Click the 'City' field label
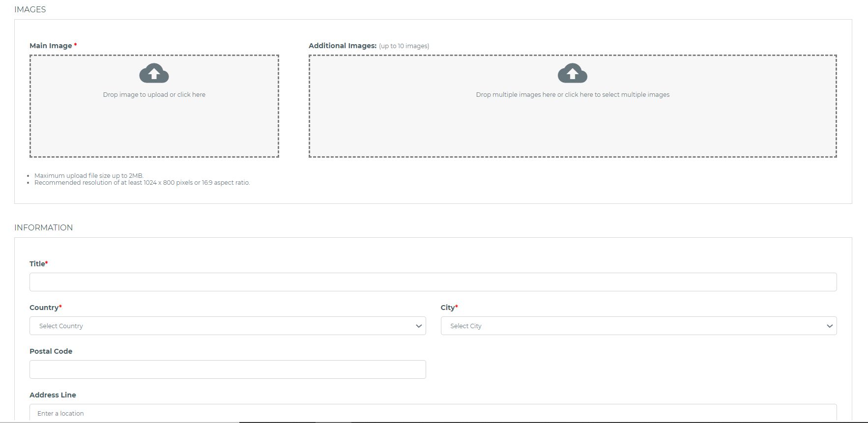This screenshot has width=868, height=423. tap(448, 308)
